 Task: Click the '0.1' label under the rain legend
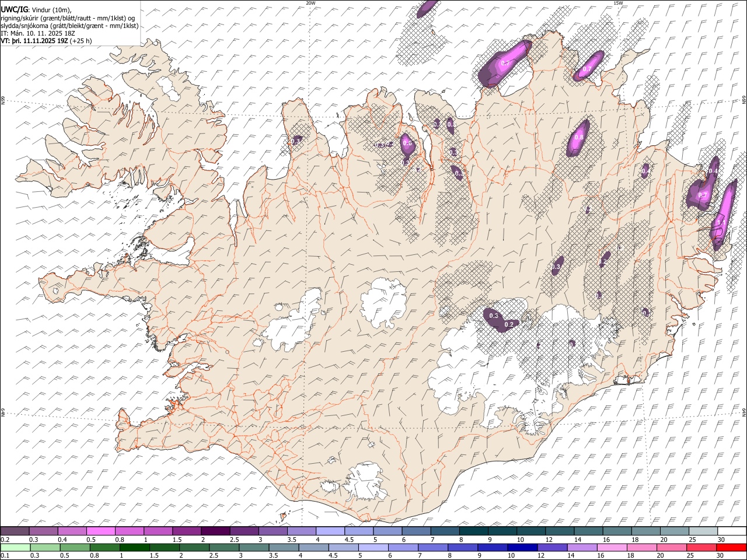pos(5,556)
